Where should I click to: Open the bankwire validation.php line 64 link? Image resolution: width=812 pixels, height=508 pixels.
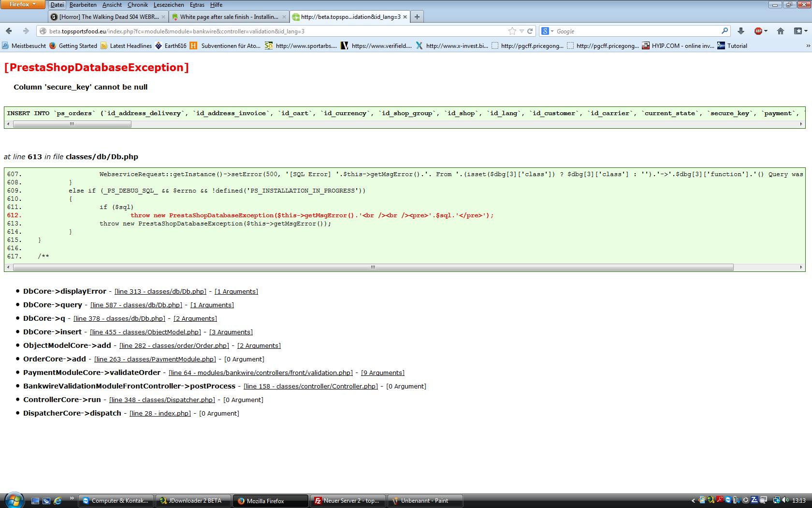(x=261, y=373)
